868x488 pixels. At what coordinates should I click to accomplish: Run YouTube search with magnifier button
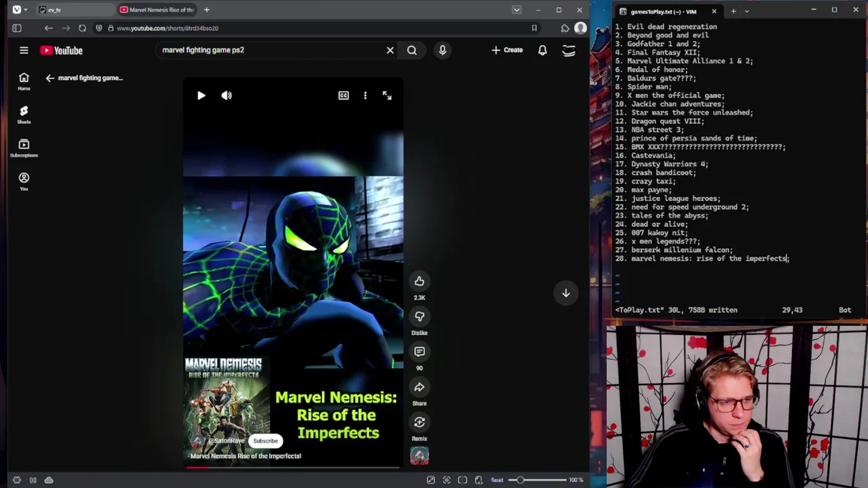click(x=412, y=50)
